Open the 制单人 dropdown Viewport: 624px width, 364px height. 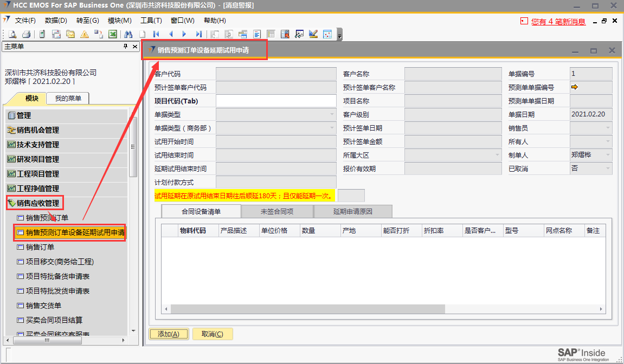pos(608,155)
